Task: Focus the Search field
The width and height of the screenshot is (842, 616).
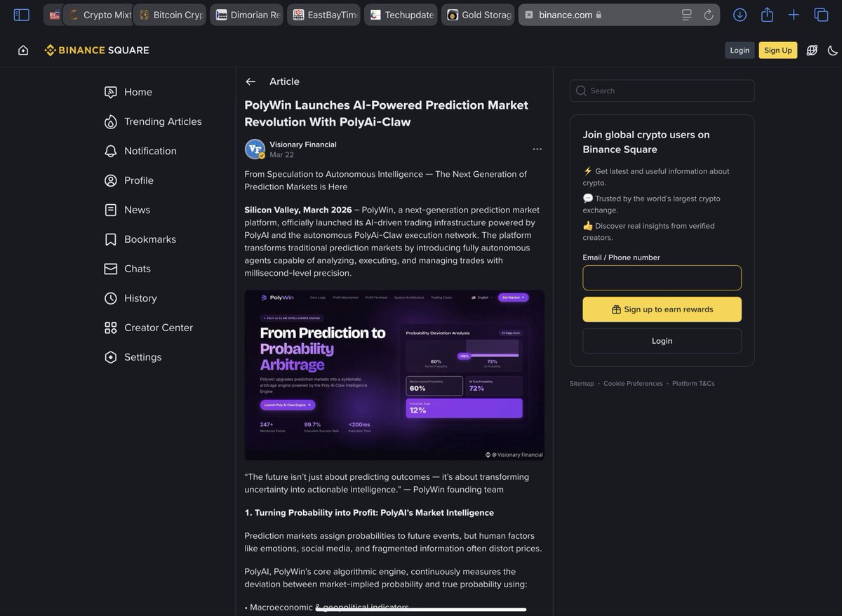Action: click(x=662, y=91)
